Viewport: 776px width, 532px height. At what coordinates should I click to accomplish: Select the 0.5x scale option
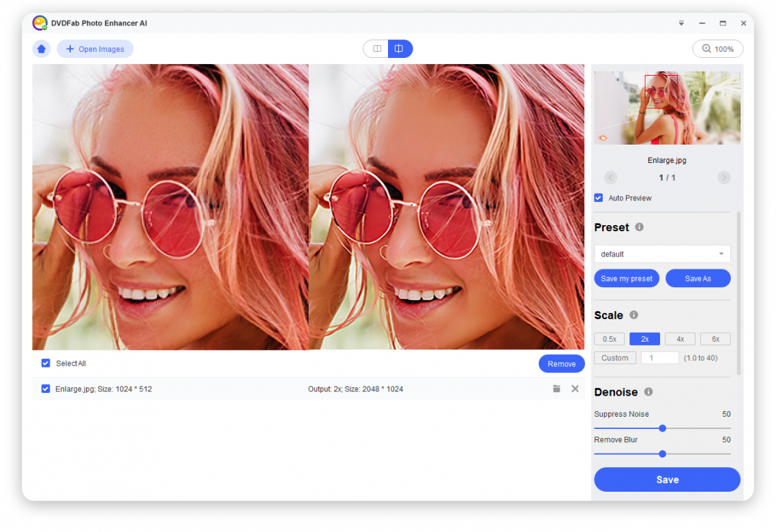[x=609, y=339]
